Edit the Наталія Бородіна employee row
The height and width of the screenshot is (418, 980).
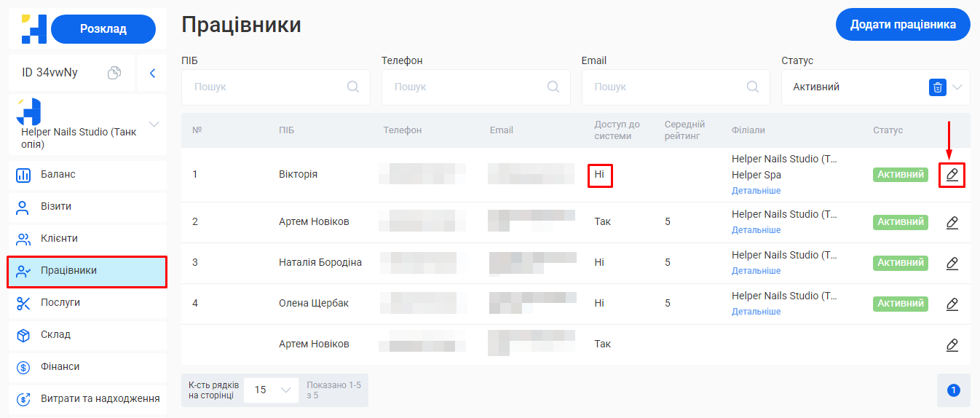(x=952, y=263)
